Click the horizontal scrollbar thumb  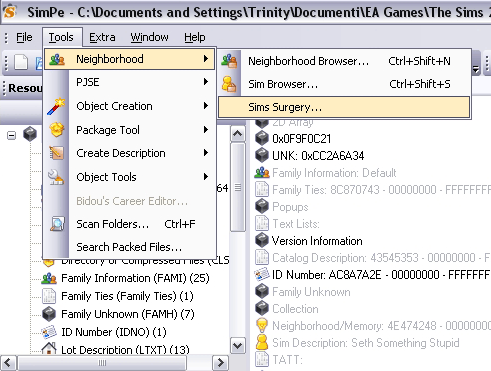coord(102,363)
